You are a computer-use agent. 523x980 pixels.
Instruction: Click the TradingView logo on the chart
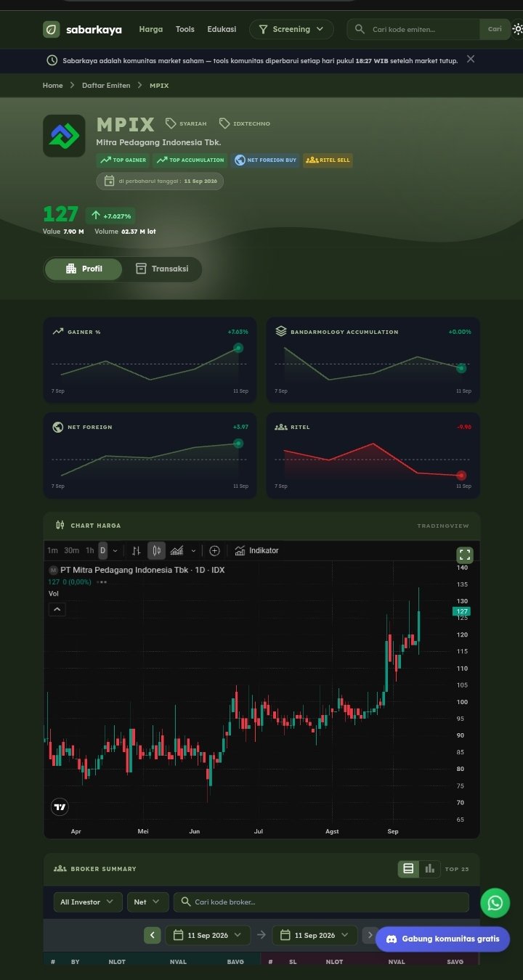click(60, 807)
